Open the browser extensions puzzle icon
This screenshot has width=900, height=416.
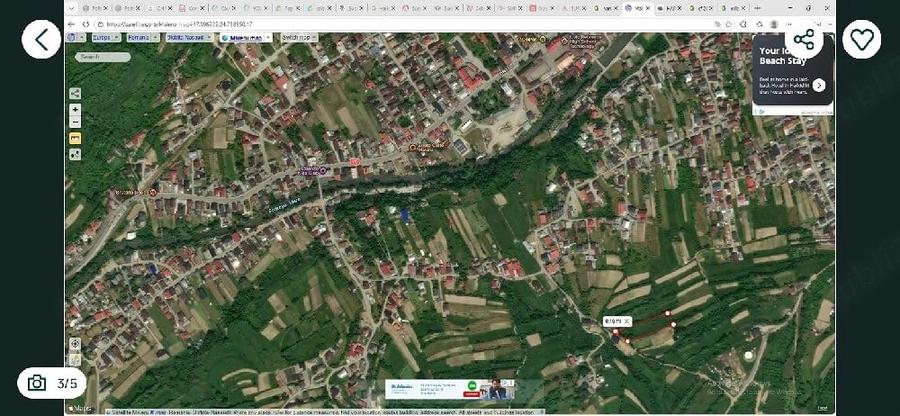click(x=743, y=24)
